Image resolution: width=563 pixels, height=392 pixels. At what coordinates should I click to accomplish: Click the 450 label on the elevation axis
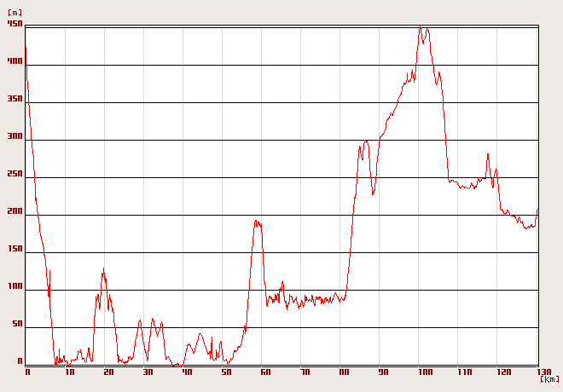15,24
